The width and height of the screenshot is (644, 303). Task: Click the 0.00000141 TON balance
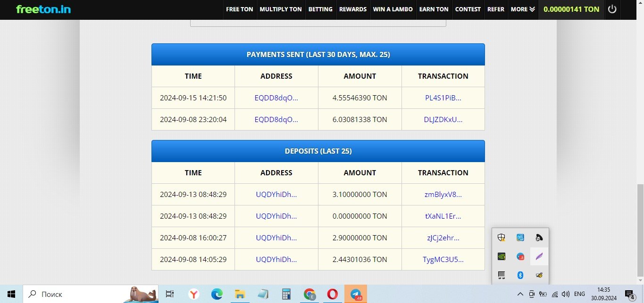(571, 9)
